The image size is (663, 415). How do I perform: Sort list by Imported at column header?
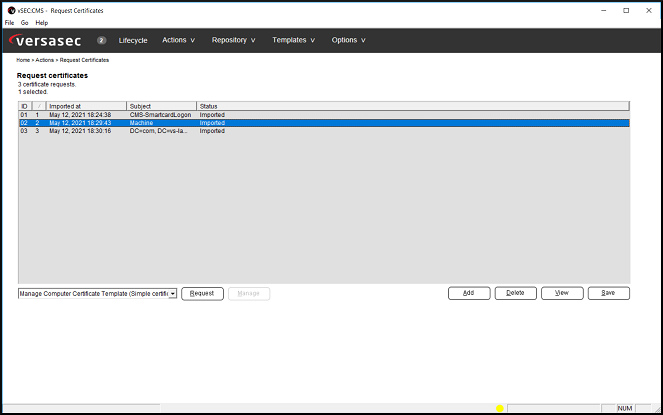click(86, 106)
